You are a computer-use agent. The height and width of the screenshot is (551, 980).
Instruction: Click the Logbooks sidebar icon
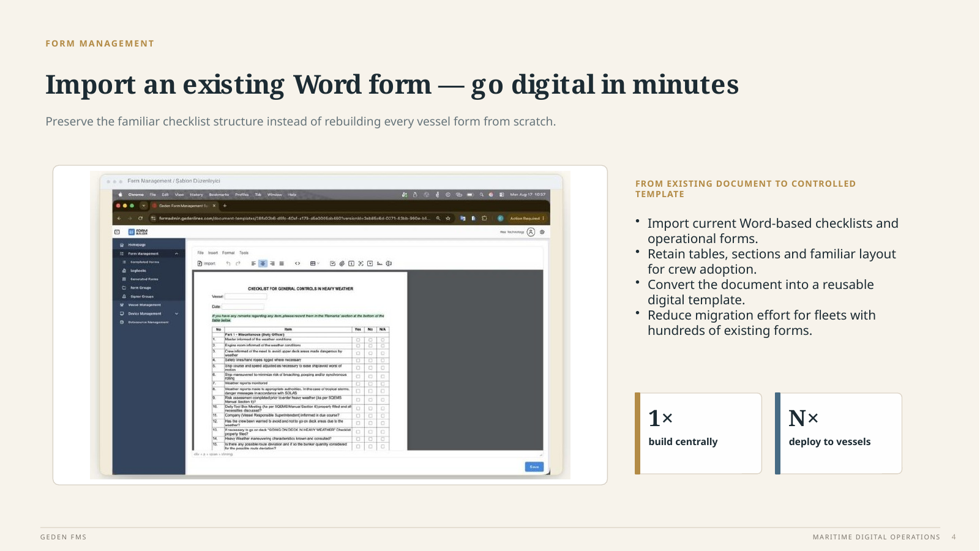124,271
